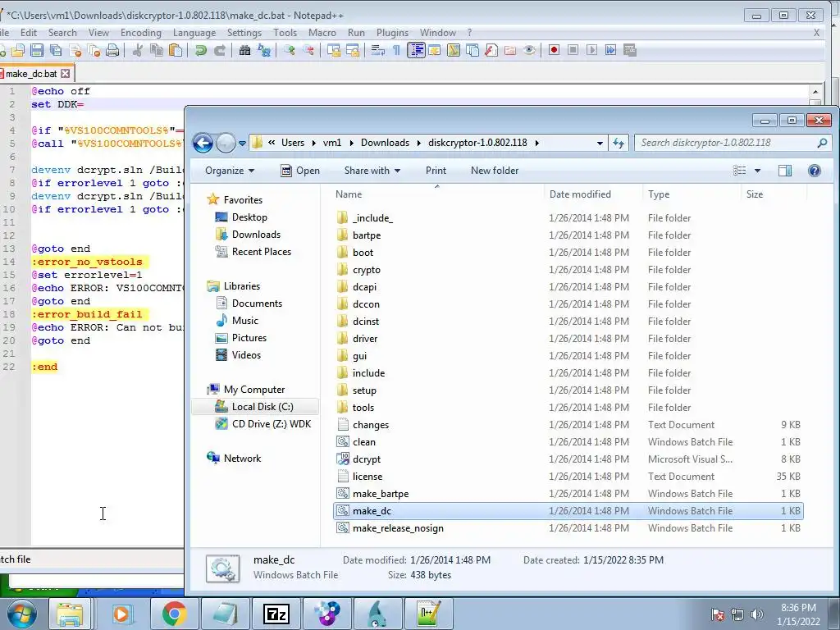Screen dimensions: 840x630
Task: Toggle Word Wrap icon in Notepad++ toolbar
Action: tap(377, 50)
